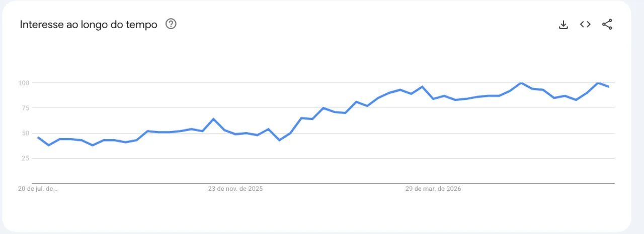
Task: Click the first data point of the line
Action: point(38,137)
